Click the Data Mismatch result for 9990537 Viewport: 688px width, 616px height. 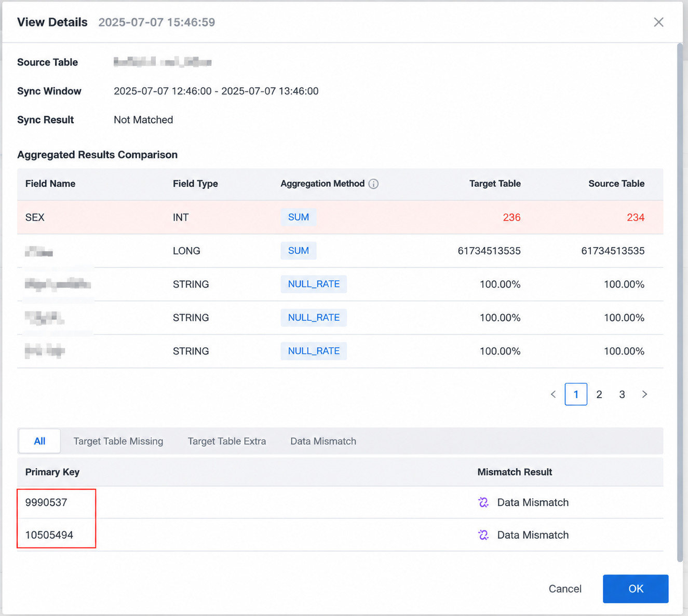click(533, 502)
